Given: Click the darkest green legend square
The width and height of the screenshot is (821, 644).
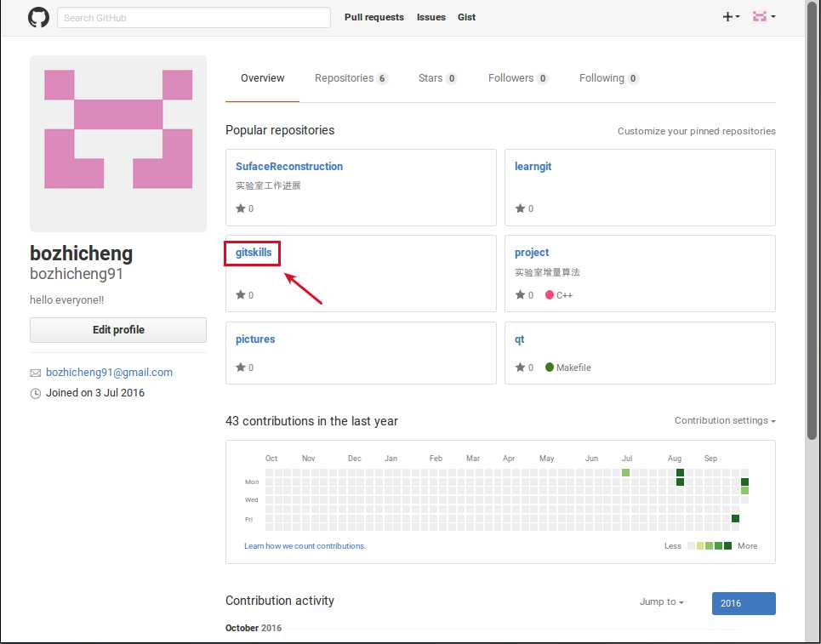Looking at the screenshot, I should click(727, 545).
